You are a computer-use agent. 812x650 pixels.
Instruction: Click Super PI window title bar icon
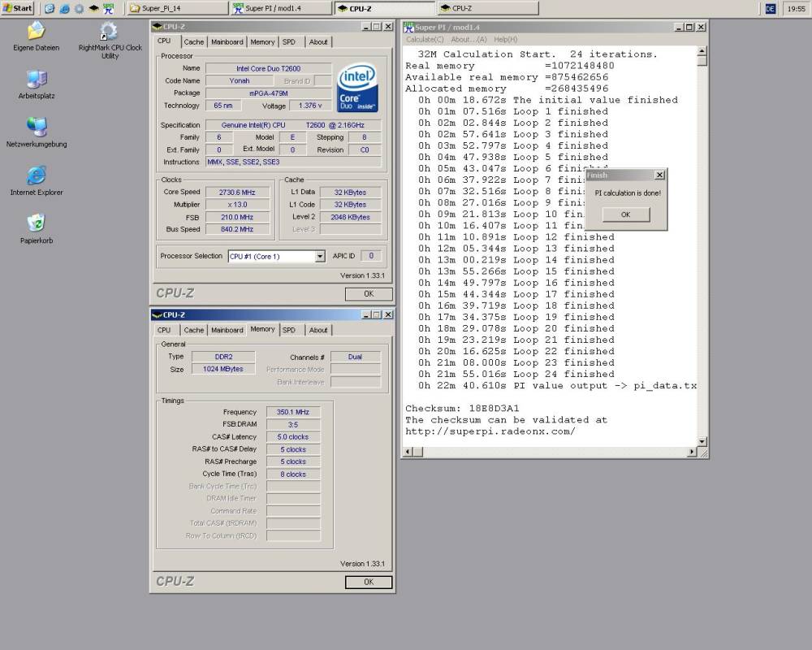[x=408, y=27]
